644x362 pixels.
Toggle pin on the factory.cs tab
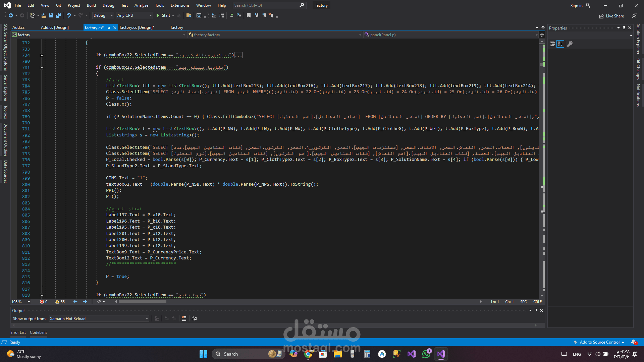pos(109,28)
